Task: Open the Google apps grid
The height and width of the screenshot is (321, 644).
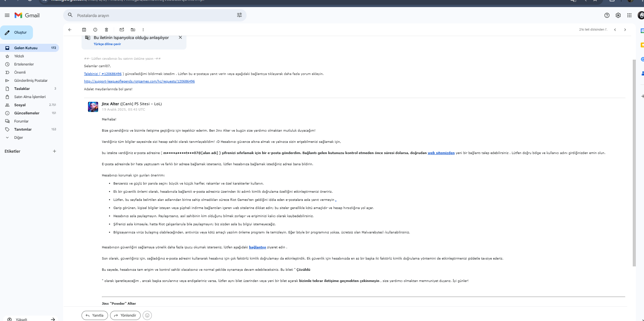Action: pyautogui.click(x=629, y=15)
